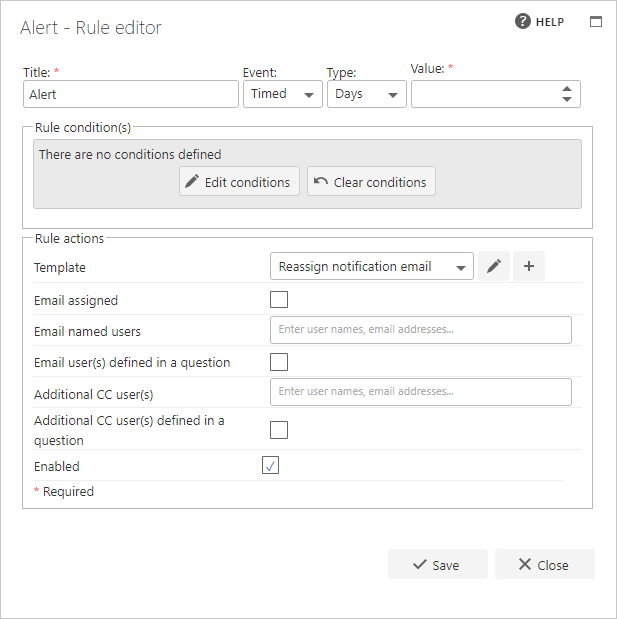This screenshot has height=619, width=617.
Task: Click the Additional CC user(s) input
Action: coord(421,392)
